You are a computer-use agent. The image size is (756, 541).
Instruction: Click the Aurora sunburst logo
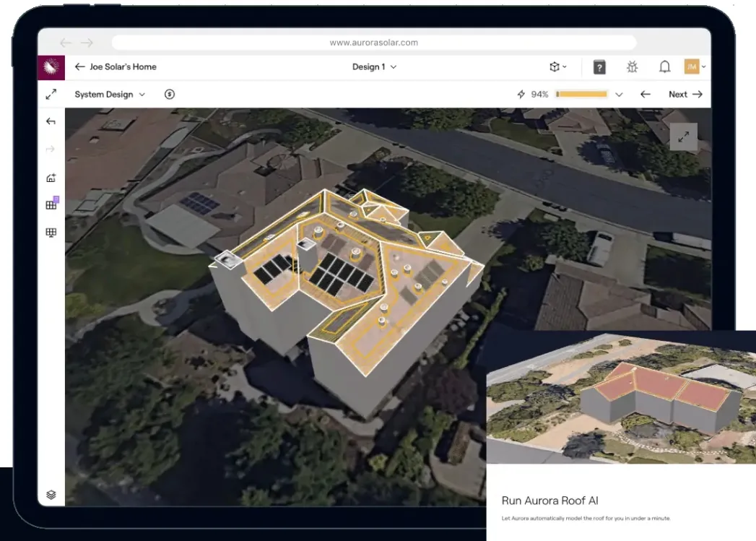pos(51,67)
